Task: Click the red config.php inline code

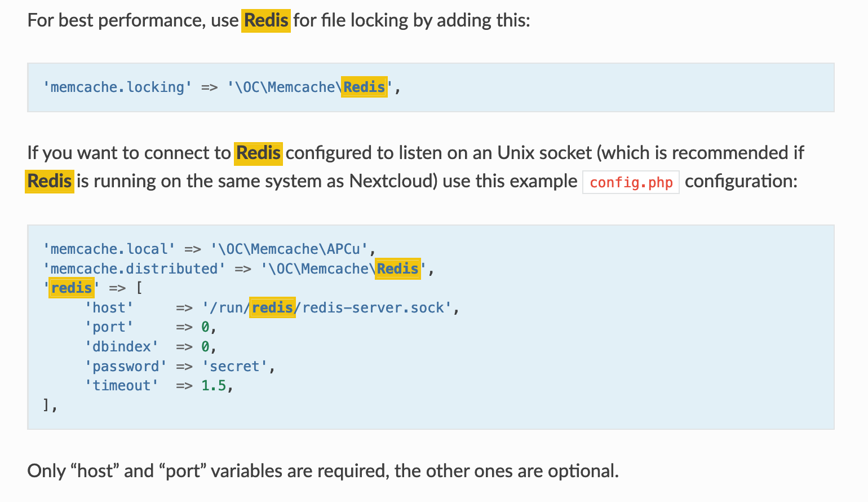Action: pos(631,183)
